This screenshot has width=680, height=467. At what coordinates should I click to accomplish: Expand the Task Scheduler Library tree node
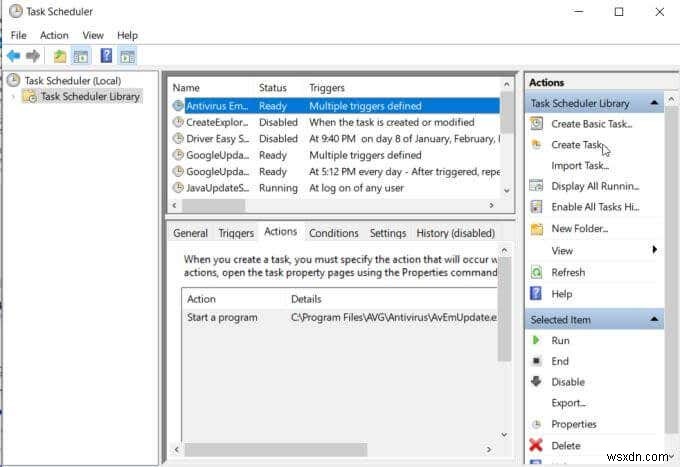(x=13, y=96)
